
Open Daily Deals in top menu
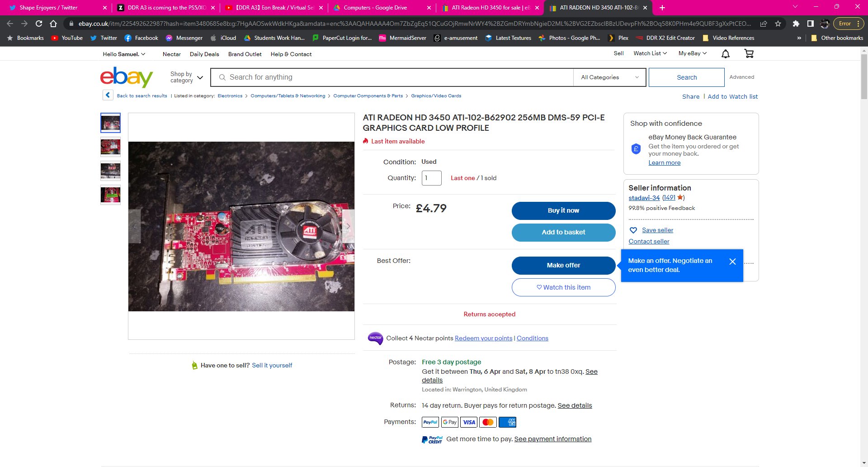[204, 54]
